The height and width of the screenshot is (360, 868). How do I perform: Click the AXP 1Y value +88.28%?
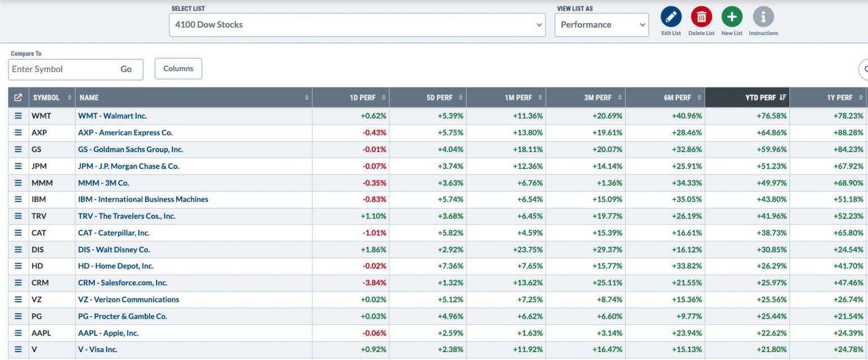[848, 133]
